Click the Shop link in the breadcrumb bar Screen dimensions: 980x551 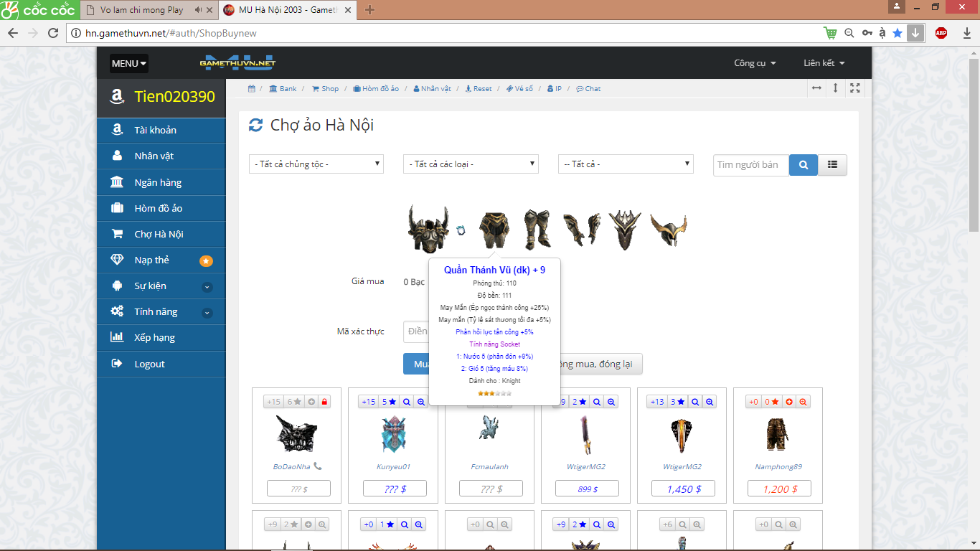(x=325, y=89)
